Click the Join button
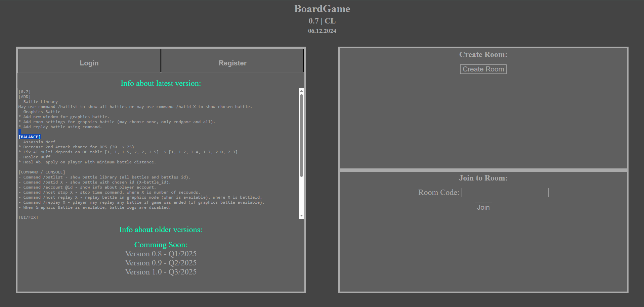Viewport: 644px width, 307px height. (483, 207)
